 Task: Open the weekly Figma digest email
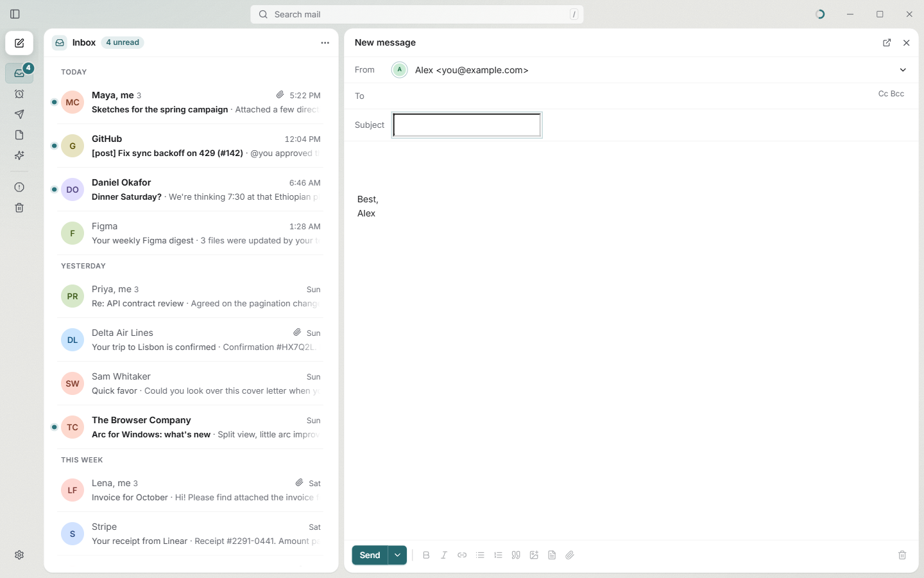[x=190, y=233]
